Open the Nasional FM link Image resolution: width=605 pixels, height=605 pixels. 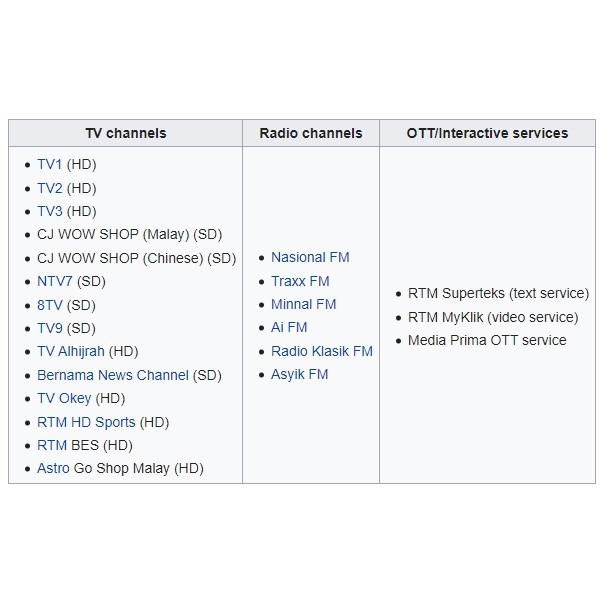[x=310, y=257]
